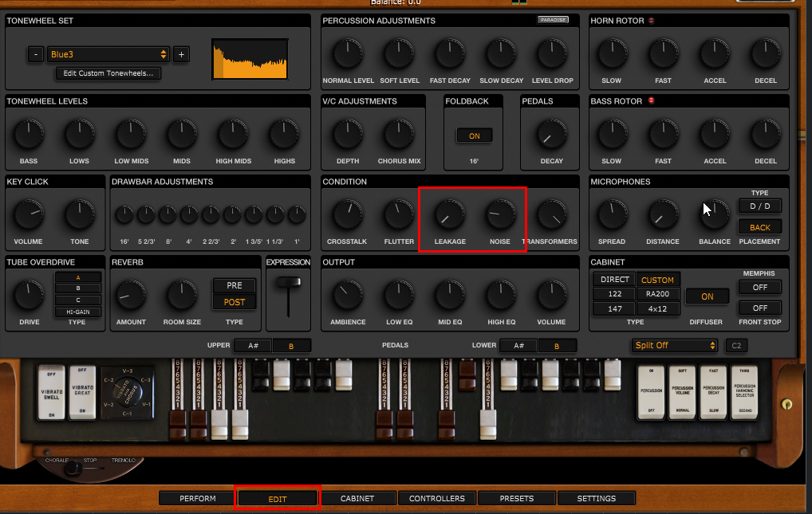Click the Pedals Decay knob
The height and width of the screenshot is (514, 812).
(551, 134)
